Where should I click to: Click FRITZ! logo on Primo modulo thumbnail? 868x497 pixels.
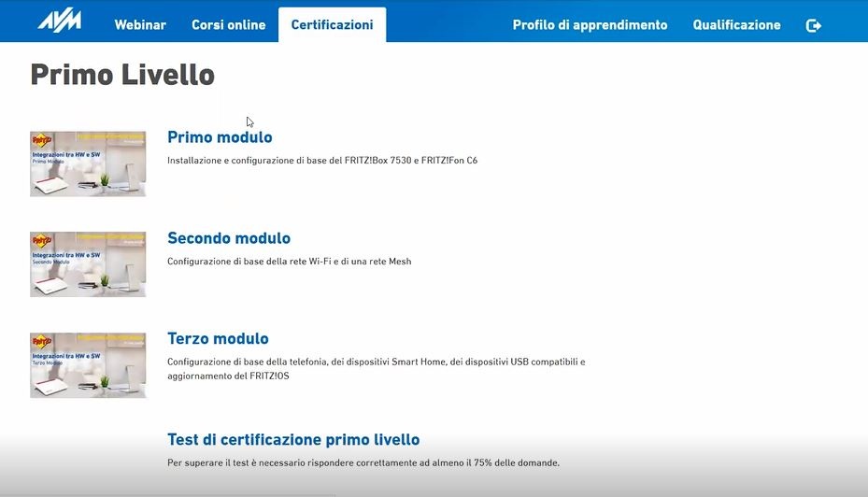pyautogui.click(x=41, y=140)
